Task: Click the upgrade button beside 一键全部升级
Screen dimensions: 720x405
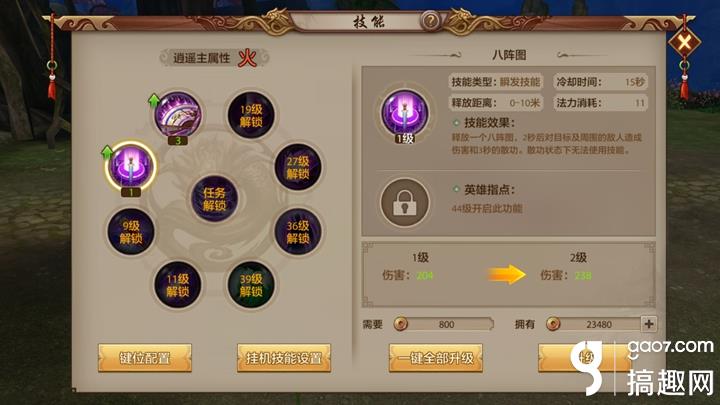Action: coord(585,358)
